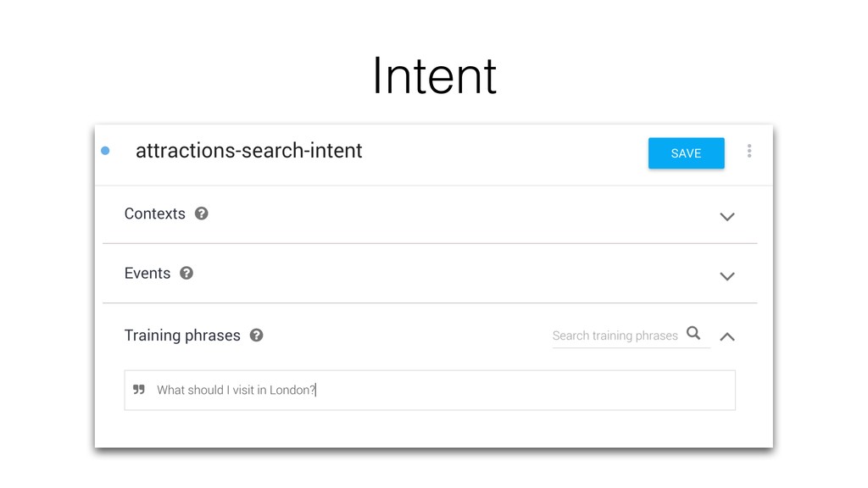Image resolution: width=868 pixels, height=488 pixels.
Task: Click the blue status dot beside intent name
Action: pos(105,151)
